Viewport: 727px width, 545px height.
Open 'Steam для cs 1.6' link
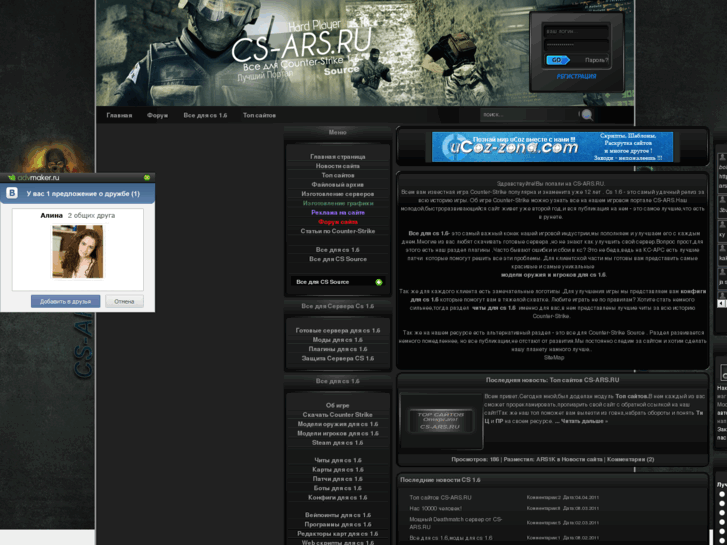click(338, 442)
